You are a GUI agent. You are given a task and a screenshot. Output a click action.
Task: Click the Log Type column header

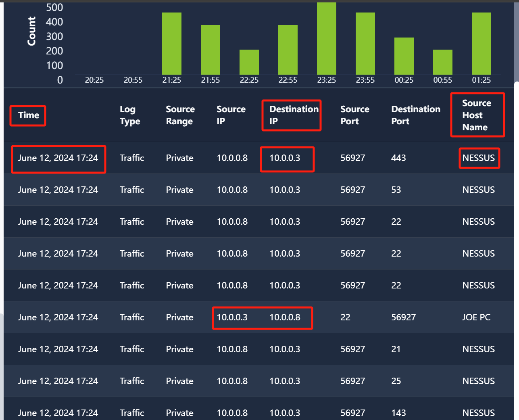[x=130, y=115]
